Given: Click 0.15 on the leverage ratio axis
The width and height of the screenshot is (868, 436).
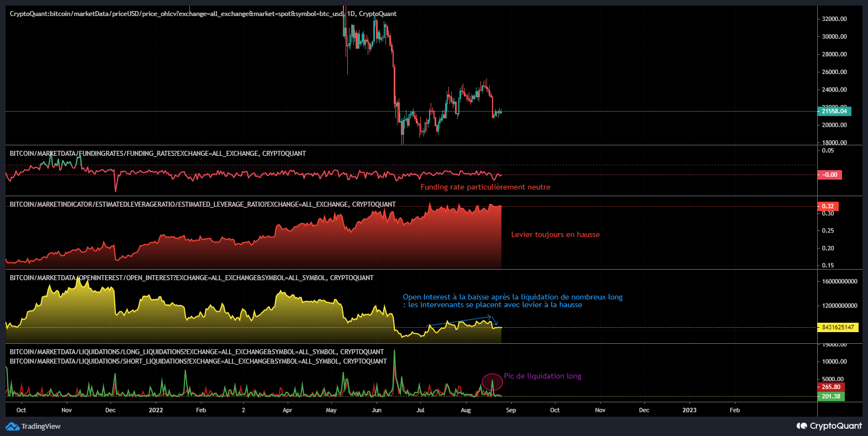Looking at the screenshot, I should pyautogui.click(x=828, y=265).
